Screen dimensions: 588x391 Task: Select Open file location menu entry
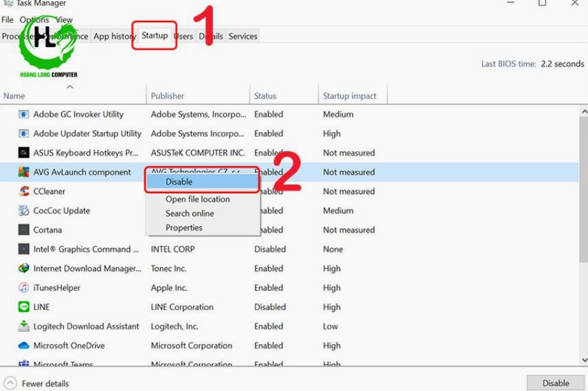click(198, 200)
